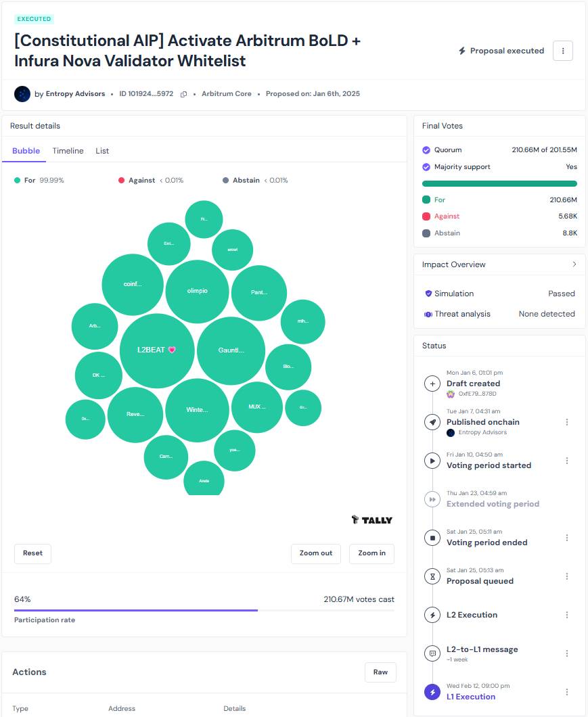The width and height of the screenshot is (588, 717).
Task: Open the proposal's three-dot options menu
Action: 563,51
